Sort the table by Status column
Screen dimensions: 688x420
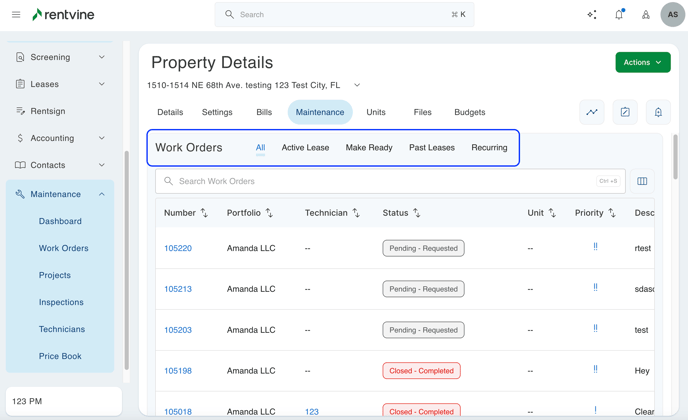[x=417, y=213]
